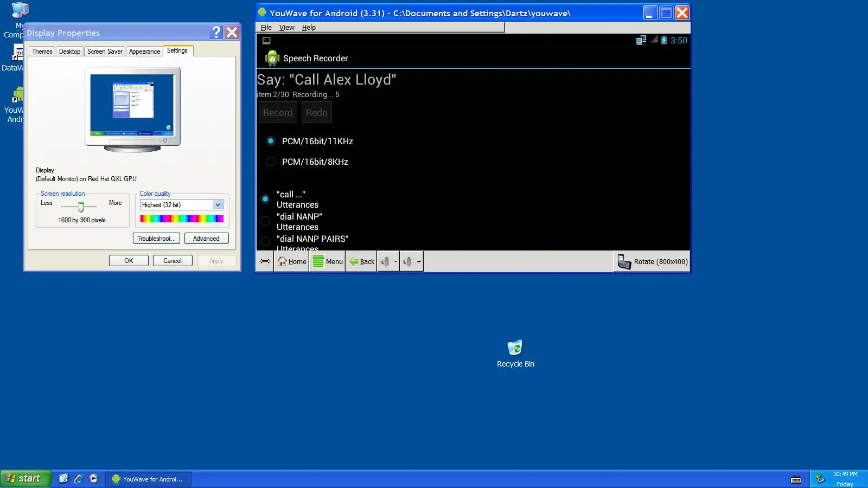Click the Android icon in YouWave title bar
The height and width of the screenshot is (488, 868).
[262, 12]
